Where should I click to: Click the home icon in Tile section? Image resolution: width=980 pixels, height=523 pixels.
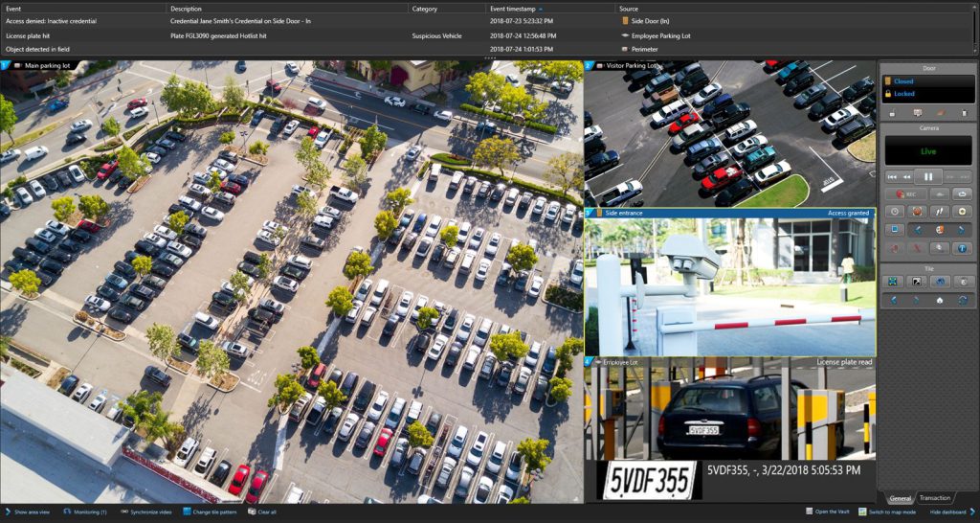pyautogui.click(x=939, y=300)
